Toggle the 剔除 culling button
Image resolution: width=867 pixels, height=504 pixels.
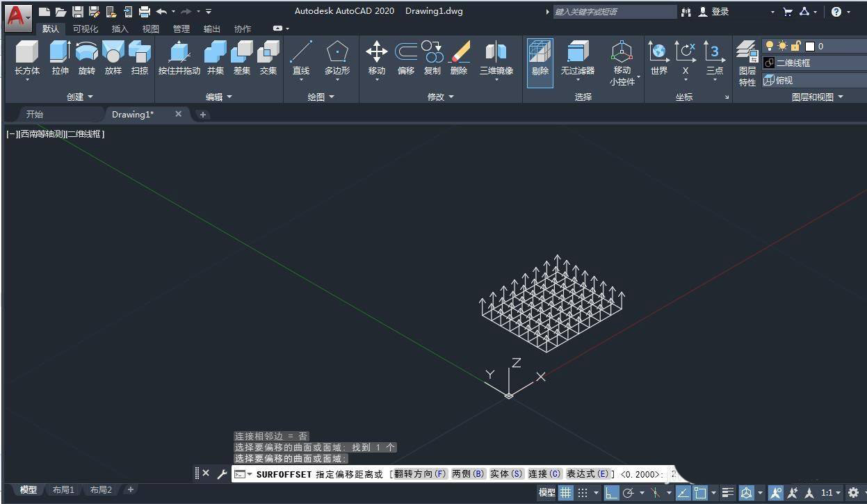[540, 63]
